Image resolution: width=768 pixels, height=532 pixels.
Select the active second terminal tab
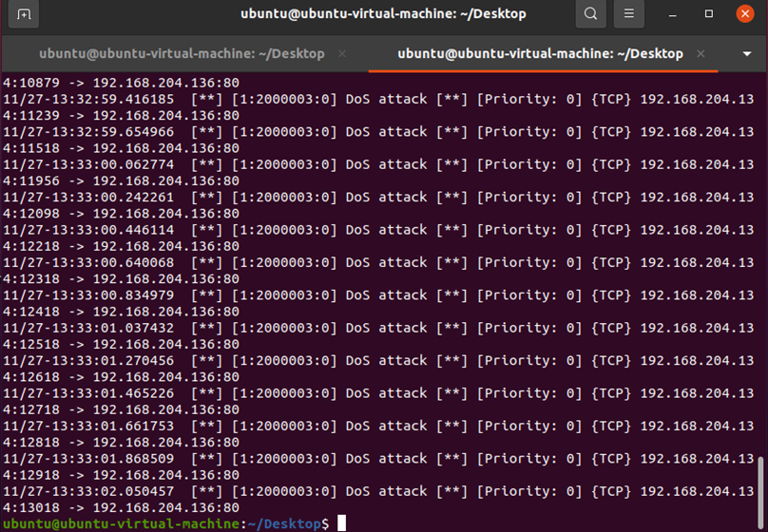tap(540, 54)
